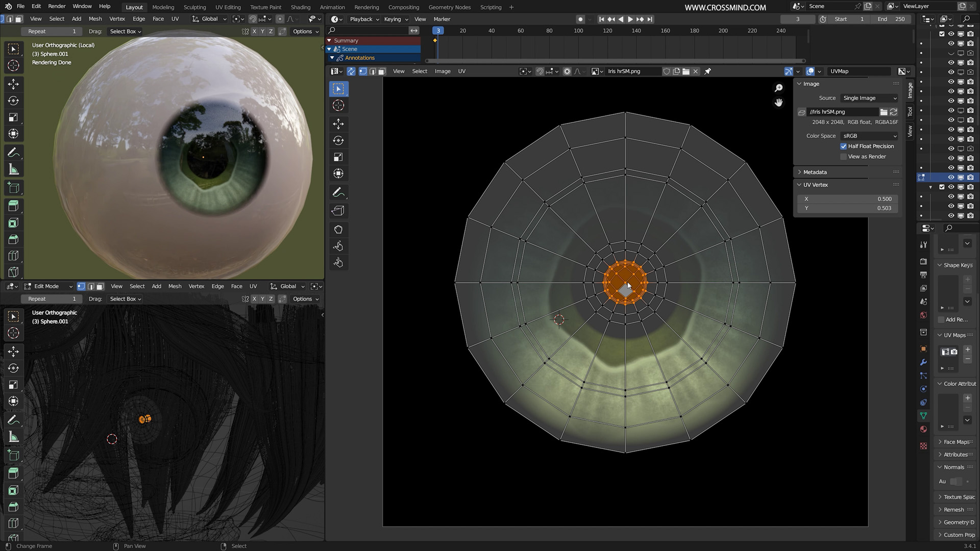
Task: Pin the Iris hrSM.png image
Action: pyautogui.click(x=707, y=71)
